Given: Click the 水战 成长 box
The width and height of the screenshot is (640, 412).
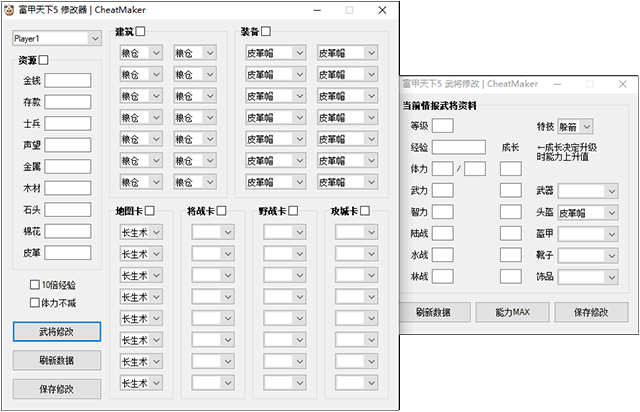Looking at the screenshot, I should pos(511,255).
